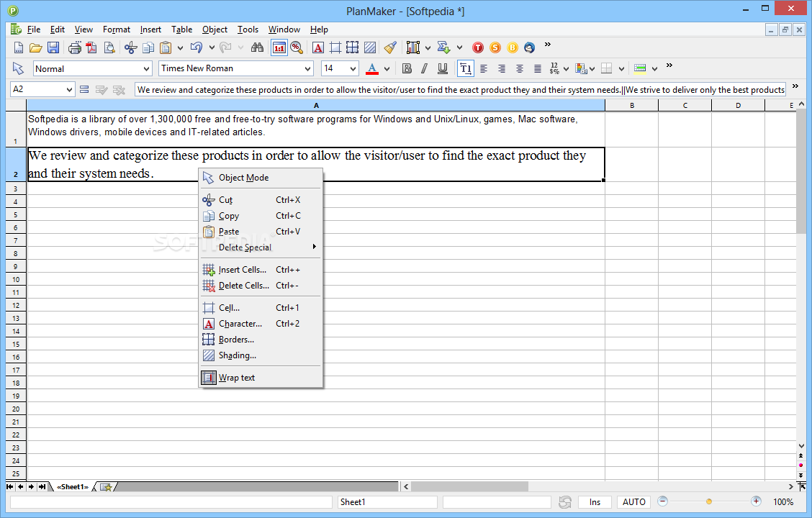Image resolution: width=812 pixels, height=518 pixels.
Task: Open Character format via toolbar A icon
Action: coord(318,48)
